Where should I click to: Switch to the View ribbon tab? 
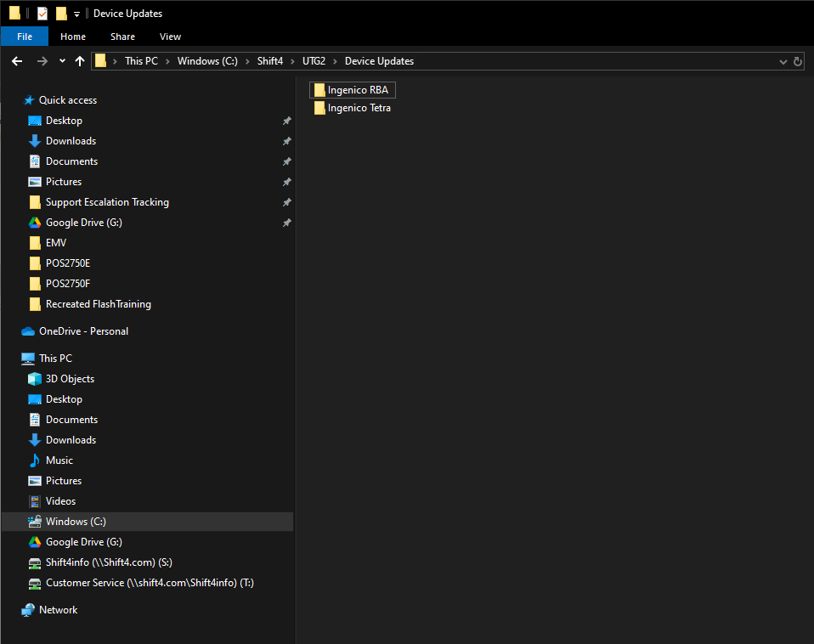(x=170, y=37)
